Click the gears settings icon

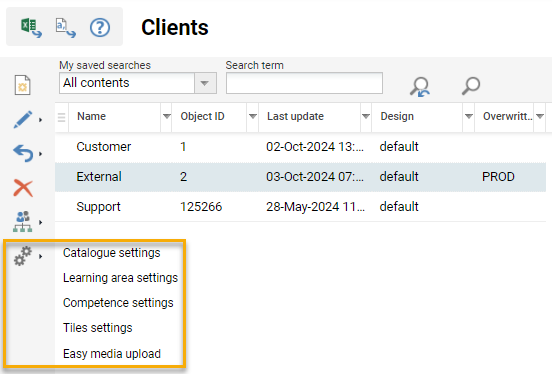[x=23, y=256]
